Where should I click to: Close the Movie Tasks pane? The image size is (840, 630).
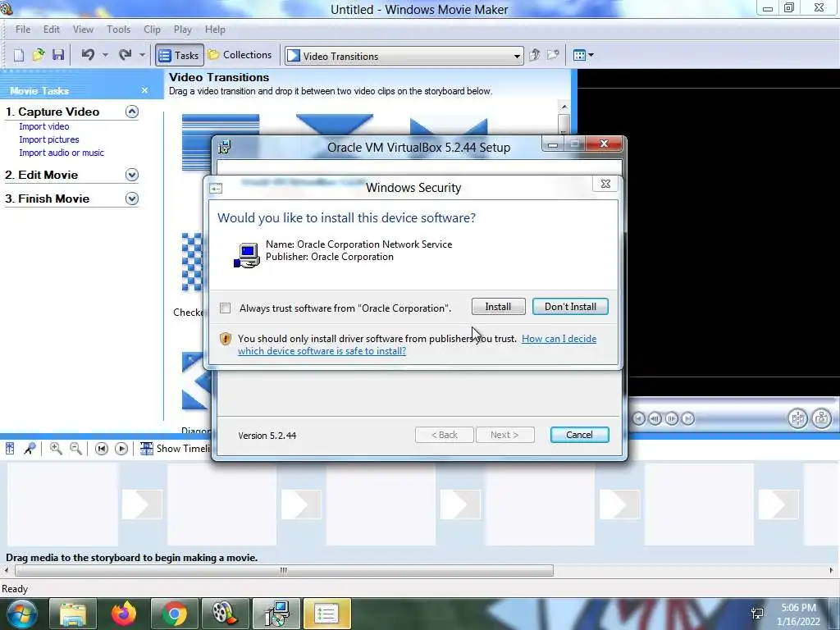(144, 90)
